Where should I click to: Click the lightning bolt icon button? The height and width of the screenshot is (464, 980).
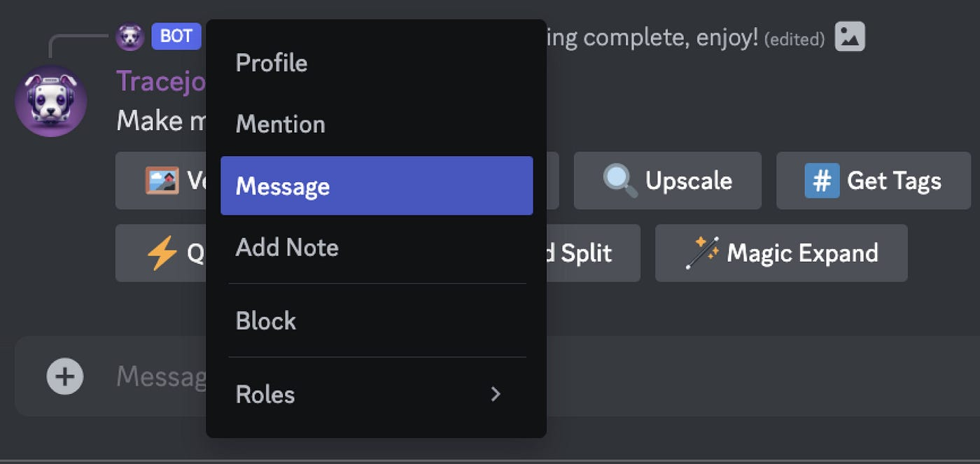coord(161,253)
